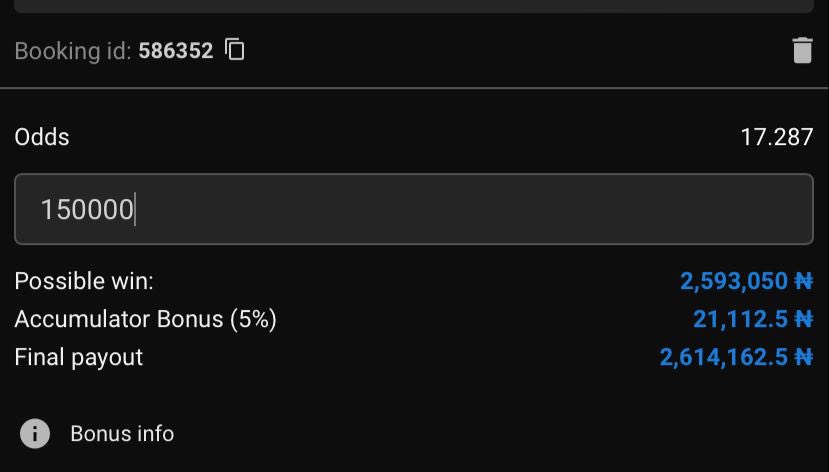
Task: Select the odds value 17.287
Action: (777, 137)
